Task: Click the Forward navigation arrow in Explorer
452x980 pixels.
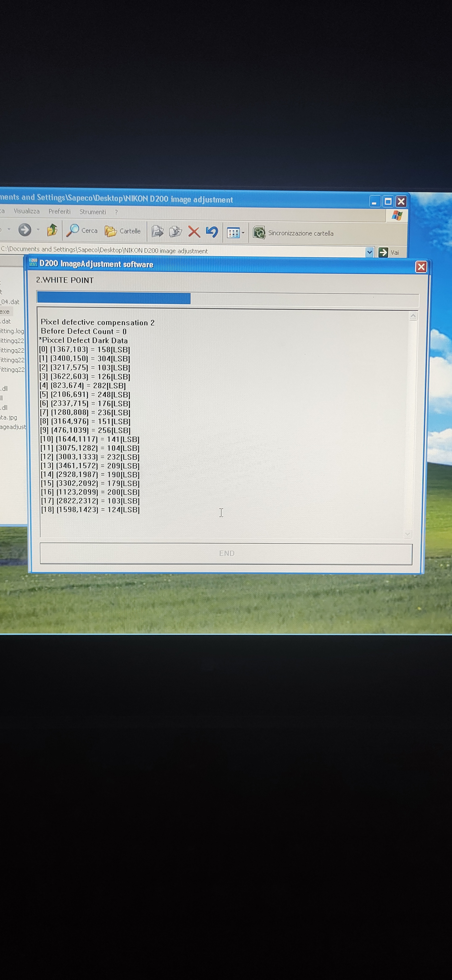Action: 25,229
